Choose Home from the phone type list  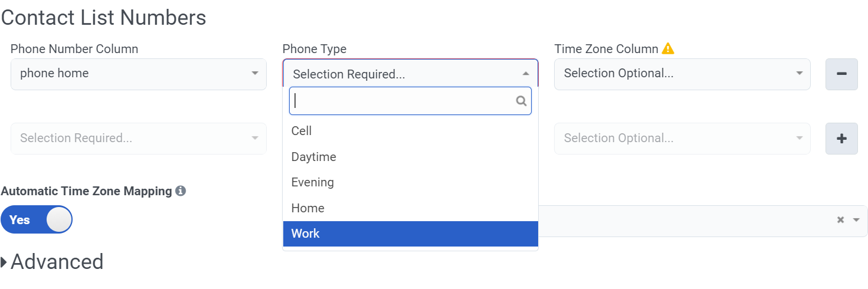tap(307, 208)
